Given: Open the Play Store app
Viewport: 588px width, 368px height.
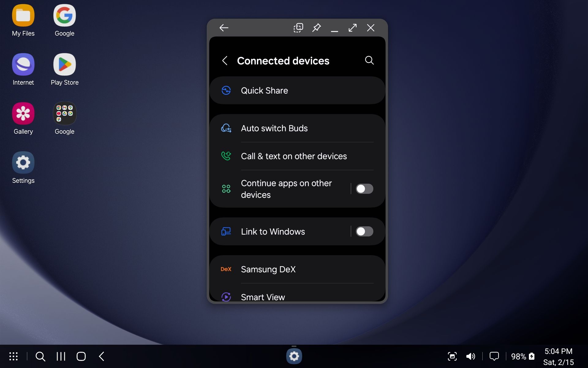Looking at the screenshot, I should click(x=64, y=64).
